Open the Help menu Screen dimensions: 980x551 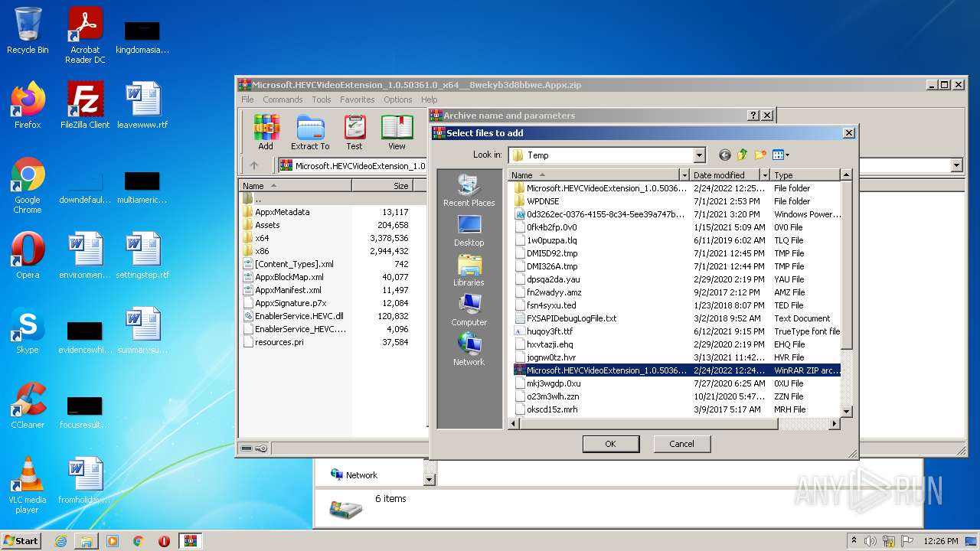(x=430, y=99)
